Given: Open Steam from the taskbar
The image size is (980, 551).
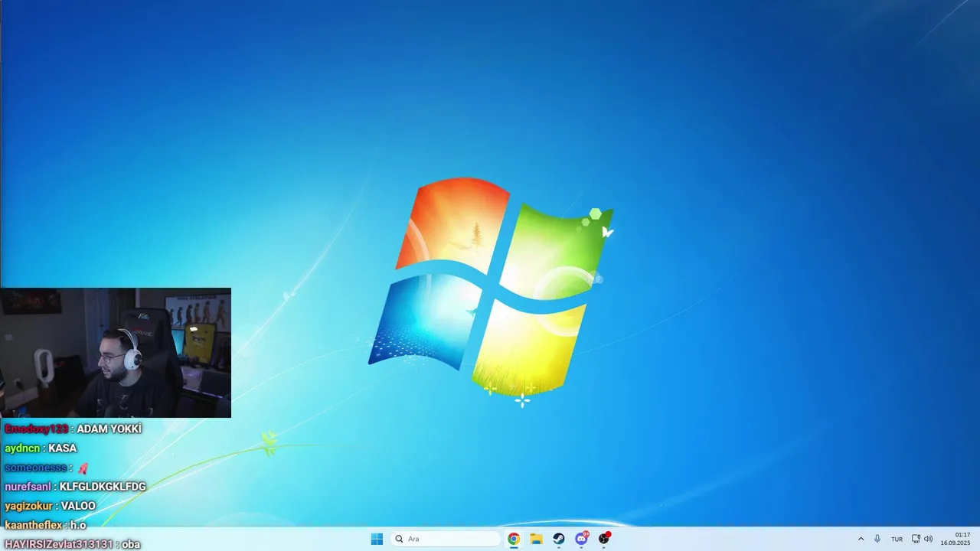Looking at the screenshot, I should [x=559, y=539].
